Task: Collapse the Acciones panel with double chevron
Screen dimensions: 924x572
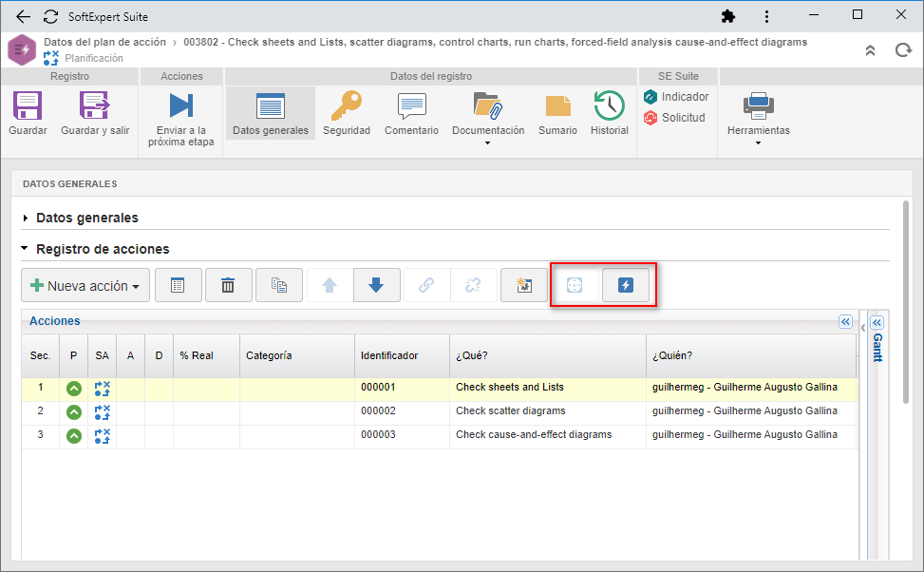Action: [845, 321]
